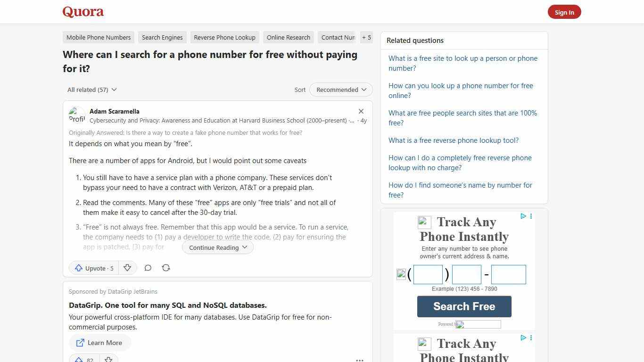Expand the All related (57) filter dropdown
644x362 pixels.
[92, 90]
